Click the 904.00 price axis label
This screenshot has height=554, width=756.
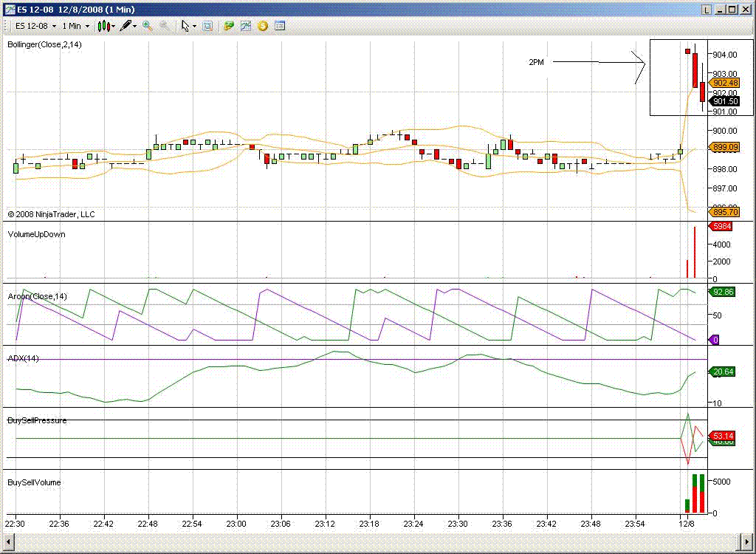[x=725, y=55]
